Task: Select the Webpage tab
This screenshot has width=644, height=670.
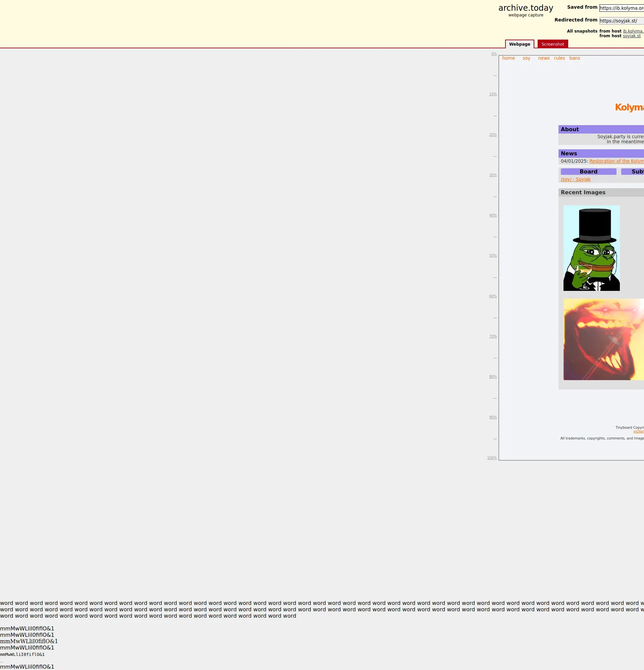Action: [519, 44]
